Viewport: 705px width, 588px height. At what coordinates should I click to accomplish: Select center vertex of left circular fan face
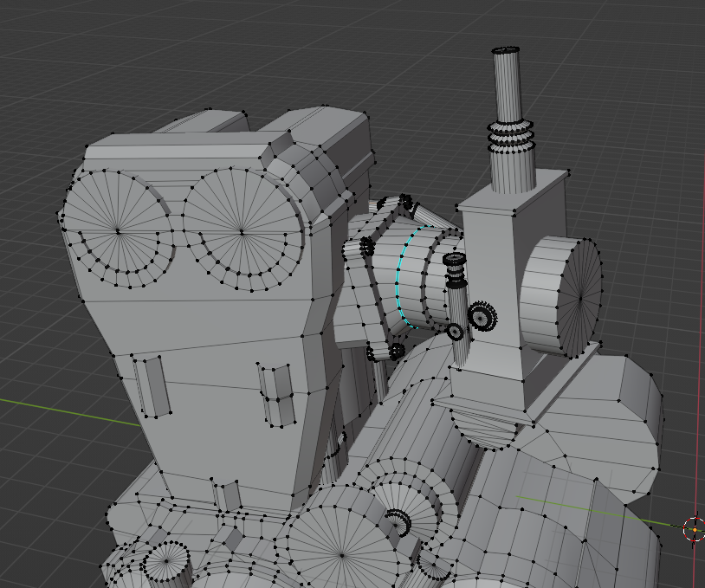point(119,231)
